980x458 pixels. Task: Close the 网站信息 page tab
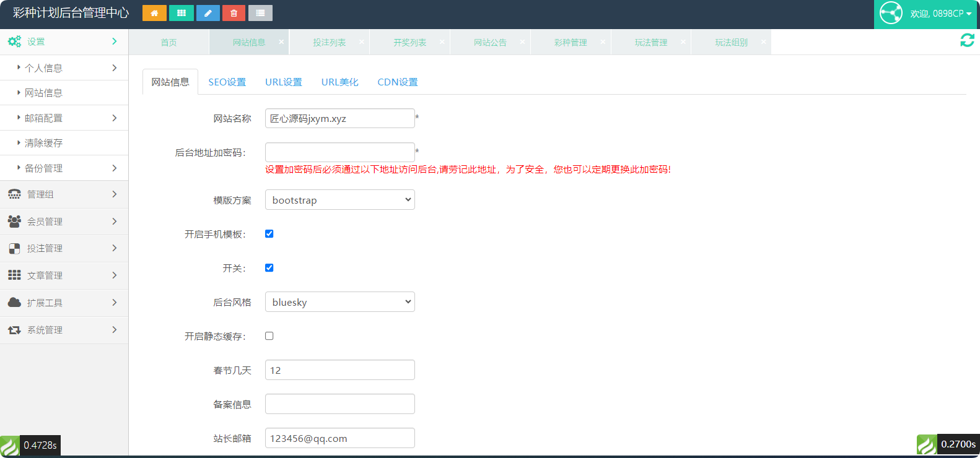[281, 42]
